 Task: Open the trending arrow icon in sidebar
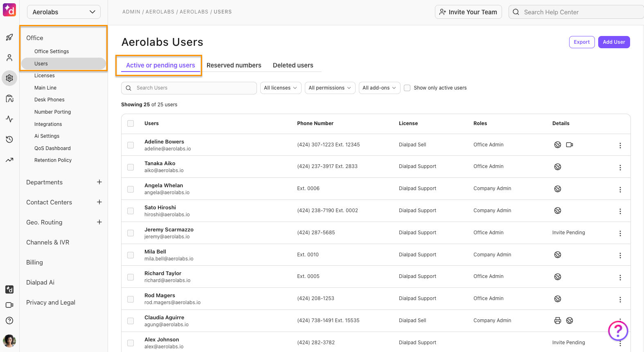coord(9,160)
